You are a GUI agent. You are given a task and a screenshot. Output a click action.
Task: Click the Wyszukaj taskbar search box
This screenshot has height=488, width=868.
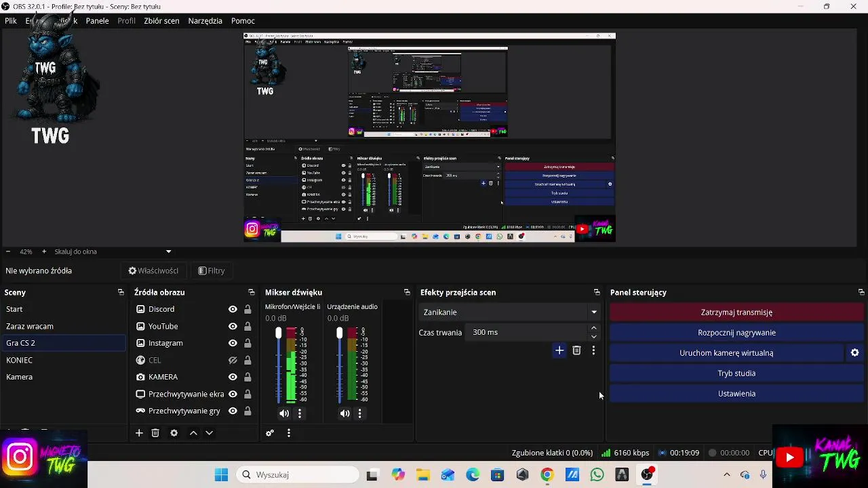point(297,474)
